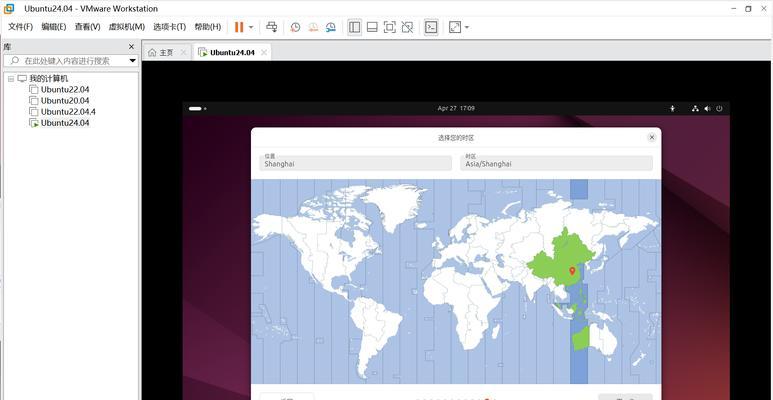Viewport: 773px width, 400px height.
Task: Click the 时区 Asia/Shanghai timezone field
Action: click(557, 163)
